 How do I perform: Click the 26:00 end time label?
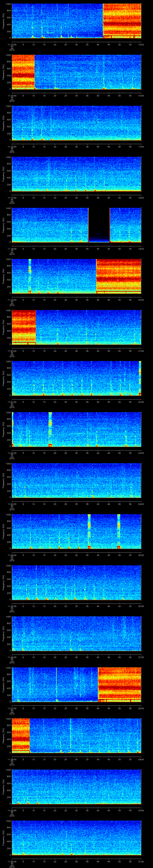pos(141,606)
